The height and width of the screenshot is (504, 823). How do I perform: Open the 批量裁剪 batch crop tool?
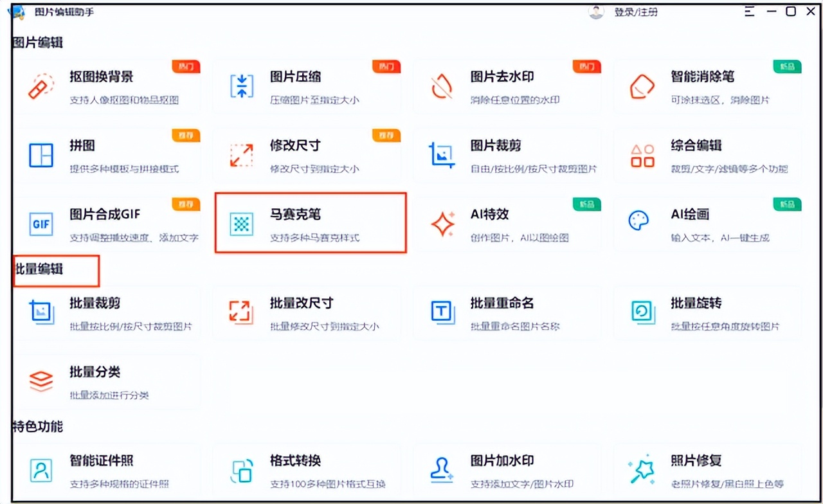[40, 312]
